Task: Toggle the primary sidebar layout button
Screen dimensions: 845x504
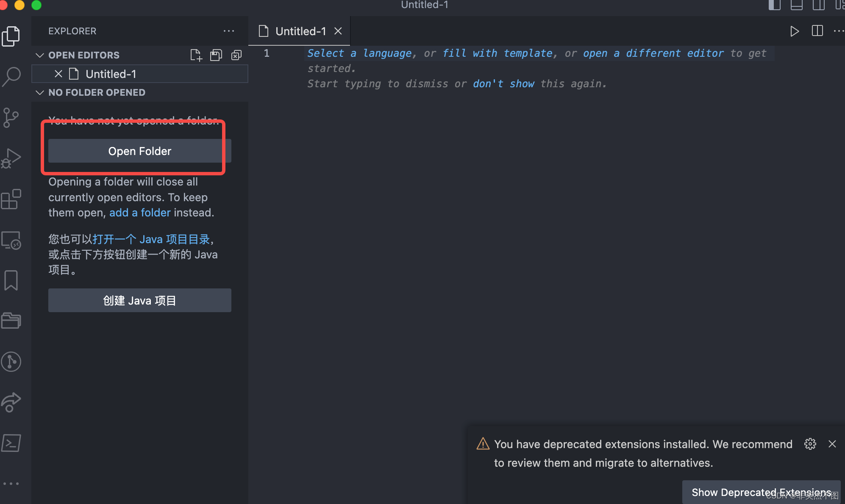Action: [x=774, y=5]
